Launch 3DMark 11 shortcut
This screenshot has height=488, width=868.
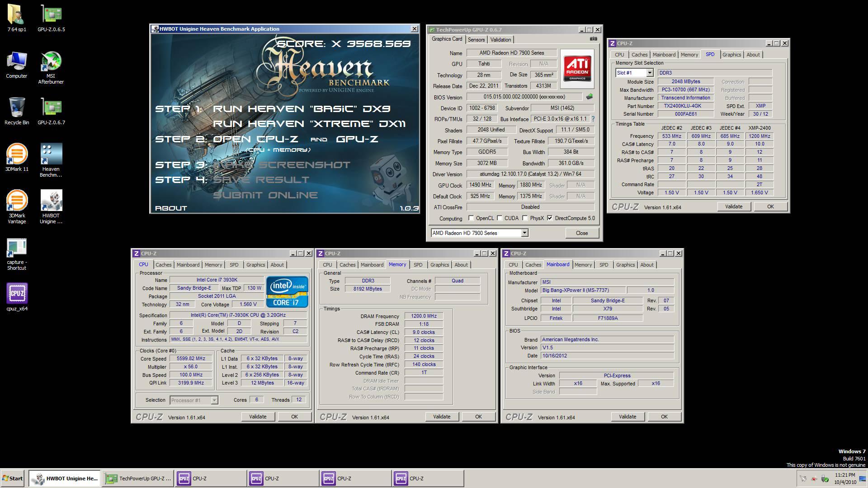tap(17, 158)
